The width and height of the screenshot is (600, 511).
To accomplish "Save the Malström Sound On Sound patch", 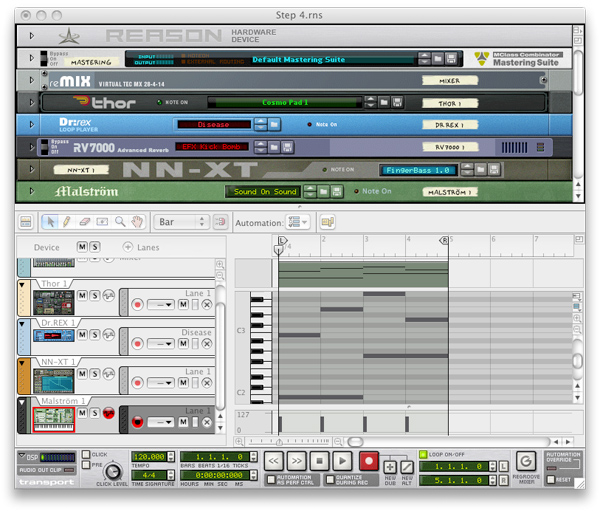I will [337, 191].
